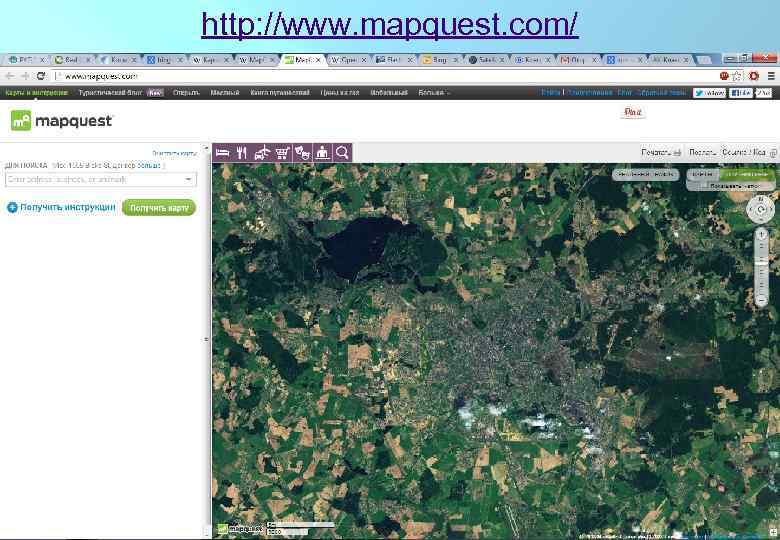Click the clear map link above search

click(174, 153)
